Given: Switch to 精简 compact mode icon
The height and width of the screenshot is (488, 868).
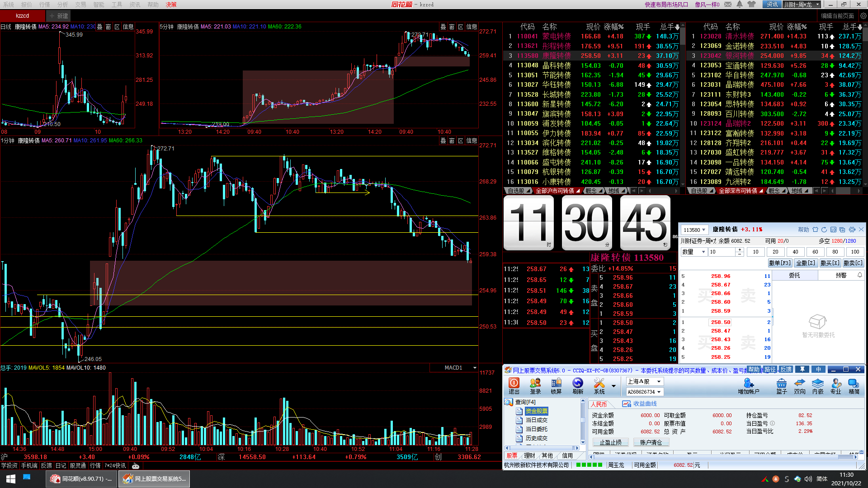Looking at the screenshot, I should point(854,386).
